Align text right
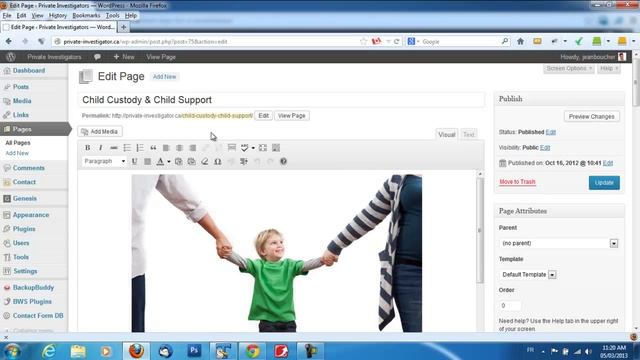 (x=193, y=148)
